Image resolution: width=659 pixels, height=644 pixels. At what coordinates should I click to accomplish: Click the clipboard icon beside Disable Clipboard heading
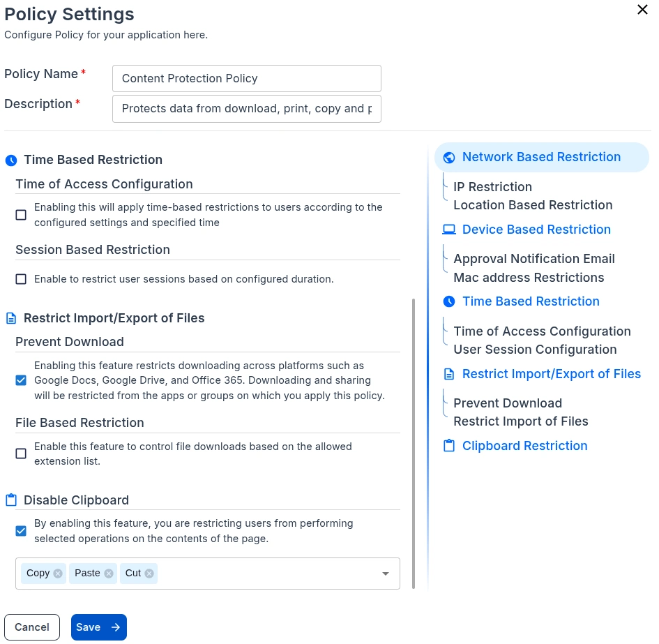point(11,500)
